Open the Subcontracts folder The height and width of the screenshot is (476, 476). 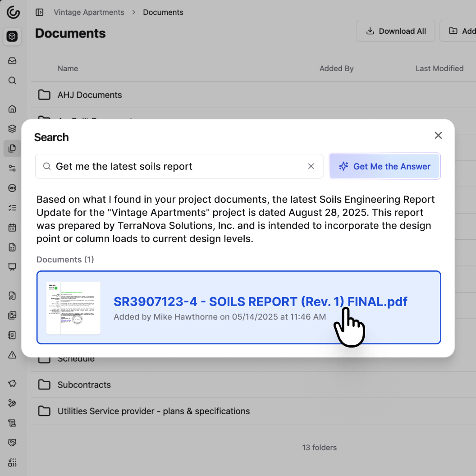(83, 385)
